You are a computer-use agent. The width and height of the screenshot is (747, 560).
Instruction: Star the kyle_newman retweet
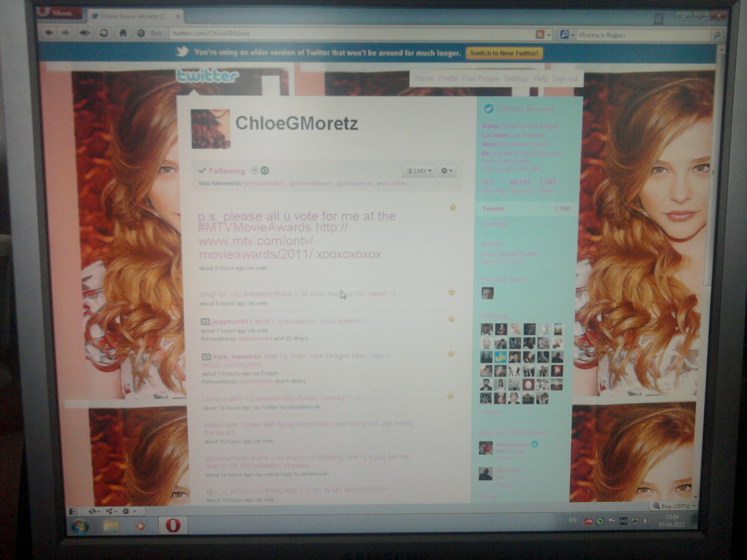tap(451, 353)
